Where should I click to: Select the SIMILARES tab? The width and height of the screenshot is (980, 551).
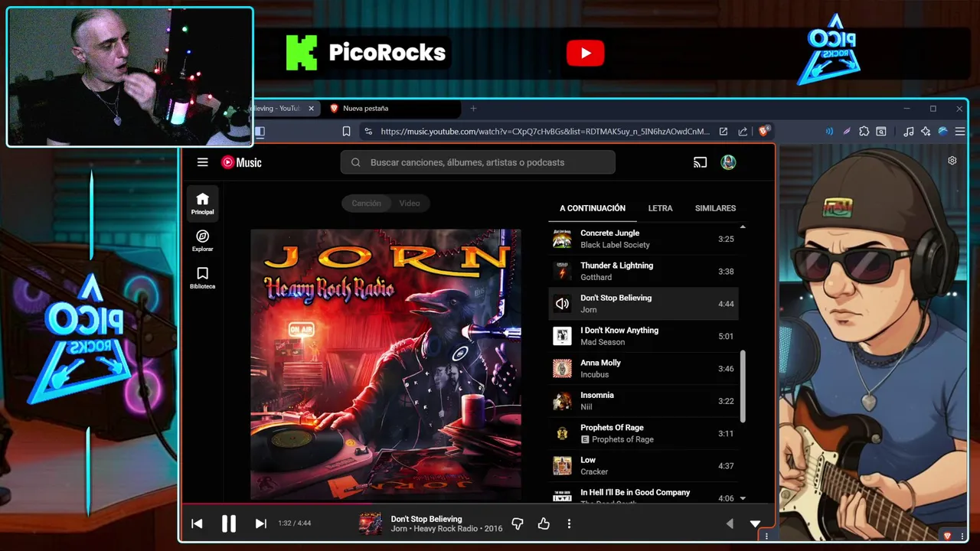click(715, 208)
